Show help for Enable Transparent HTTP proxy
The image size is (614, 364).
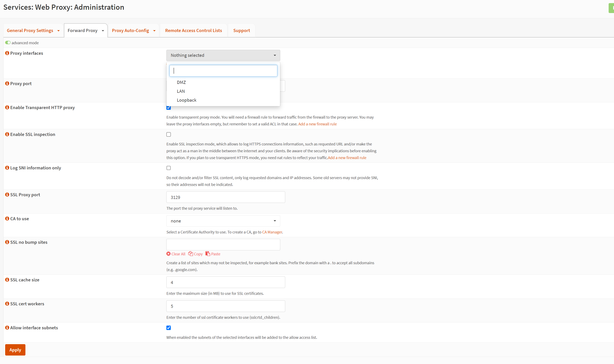pyautogui.click(x=7, y=107)
